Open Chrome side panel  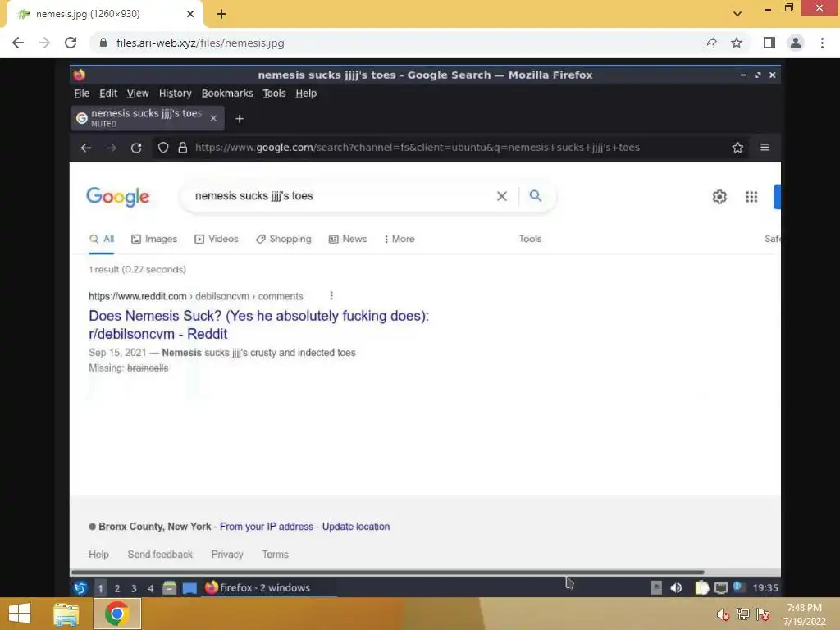pyautogui.click(x=769, y=43)
